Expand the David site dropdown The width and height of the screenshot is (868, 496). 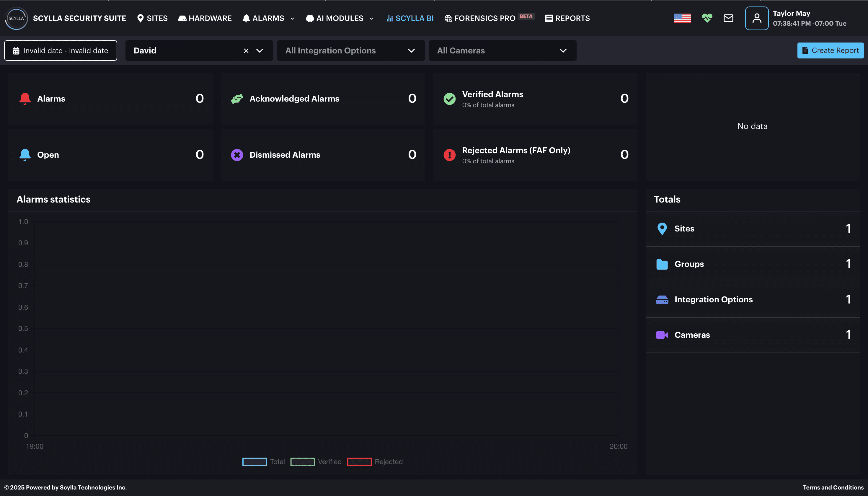[x=260, y=51]
